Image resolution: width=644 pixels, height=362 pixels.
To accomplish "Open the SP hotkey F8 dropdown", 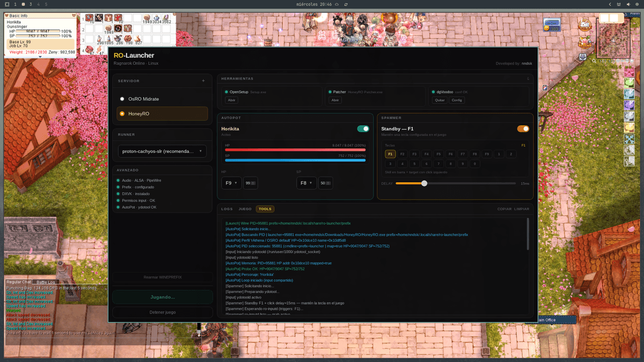I will [x=306, y=183].
